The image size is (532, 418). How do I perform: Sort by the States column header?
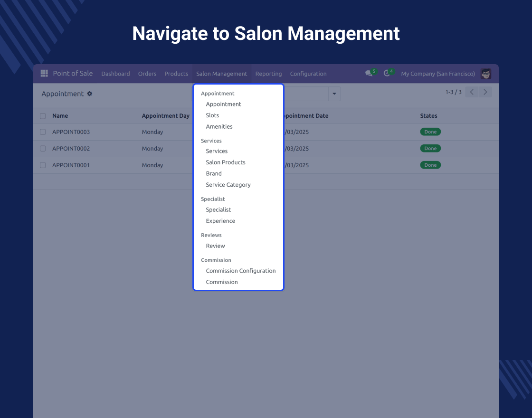click(428, 116)
